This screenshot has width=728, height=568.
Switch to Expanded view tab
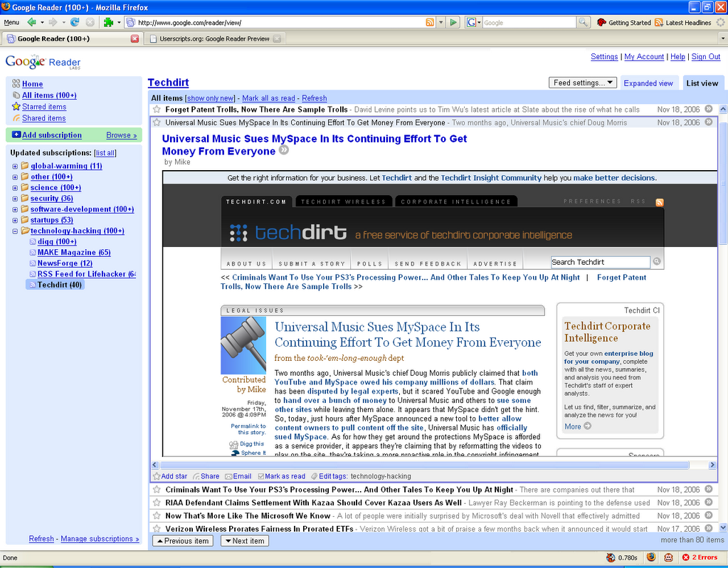[648, 83]
